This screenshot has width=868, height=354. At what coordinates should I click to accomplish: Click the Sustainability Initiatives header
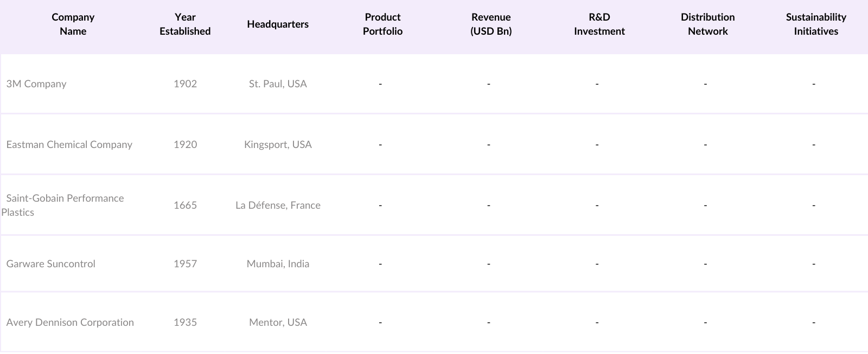point(816,24)
